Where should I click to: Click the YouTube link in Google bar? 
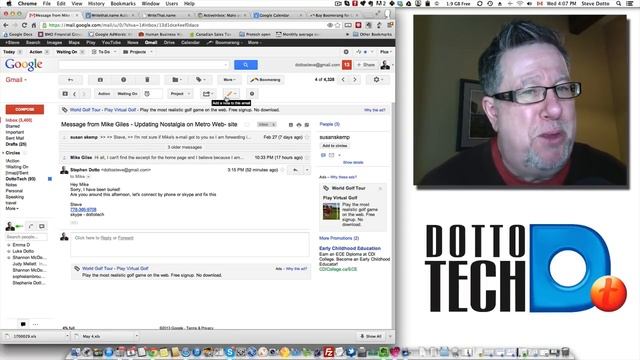tap(111, 42)
